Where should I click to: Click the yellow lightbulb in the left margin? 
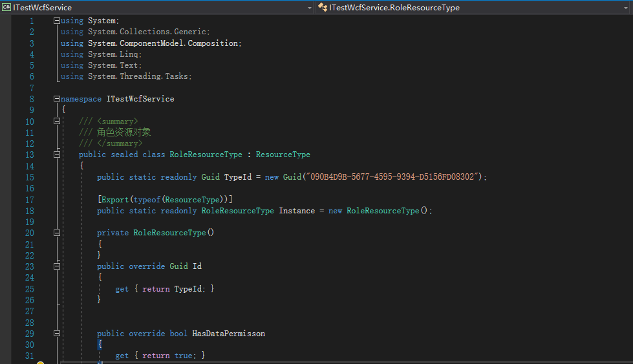[40, 363]
